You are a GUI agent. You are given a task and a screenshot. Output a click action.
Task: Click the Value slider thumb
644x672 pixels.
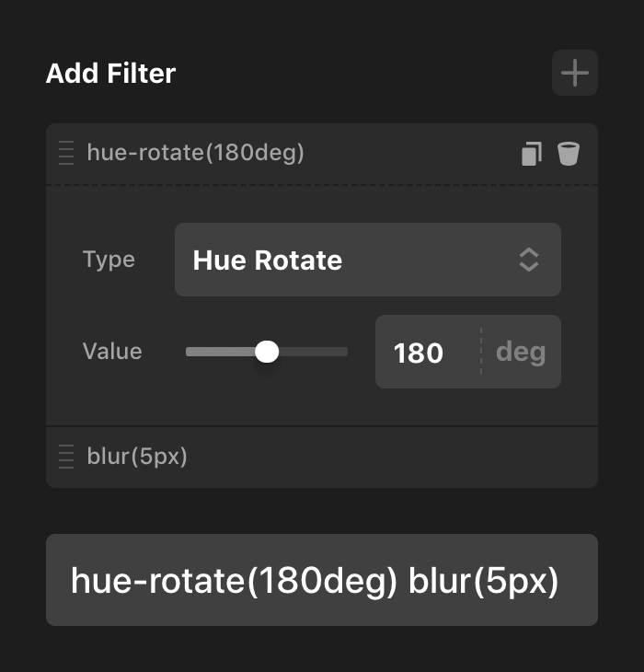(267, 352)
